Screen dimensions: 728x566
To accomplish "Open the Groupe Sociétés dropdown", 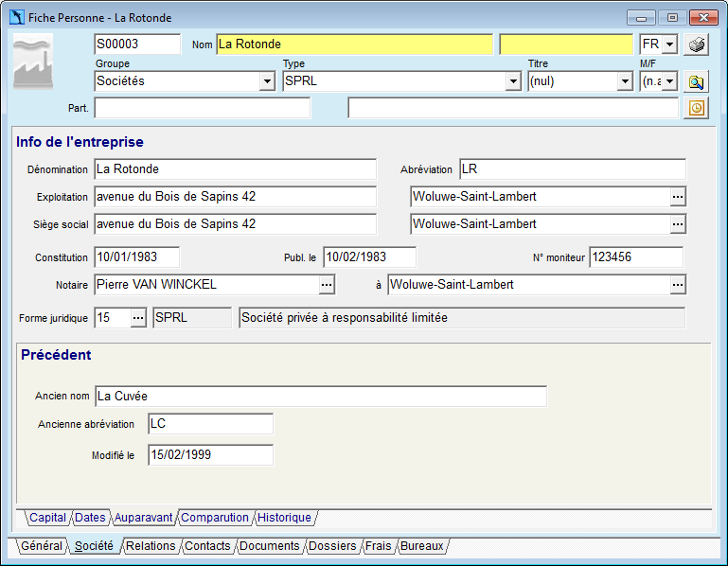I will click(x=267, y=81).
